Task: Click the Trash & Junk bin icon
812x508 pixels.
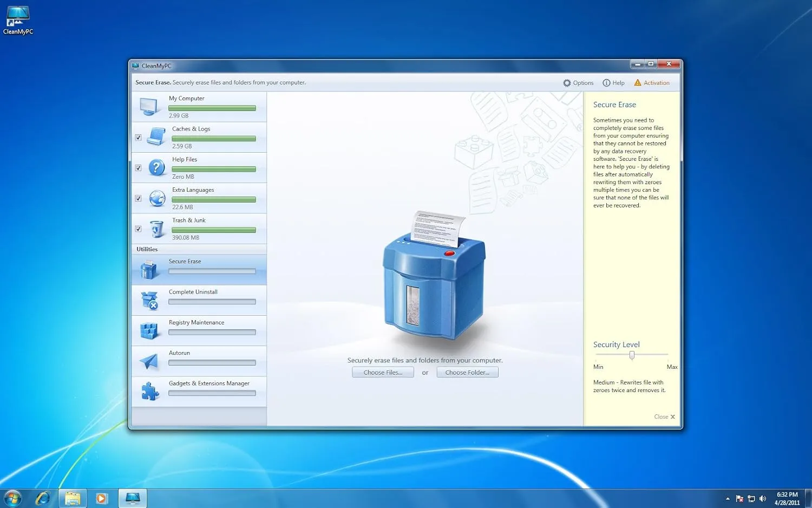Action: (157, 229)
